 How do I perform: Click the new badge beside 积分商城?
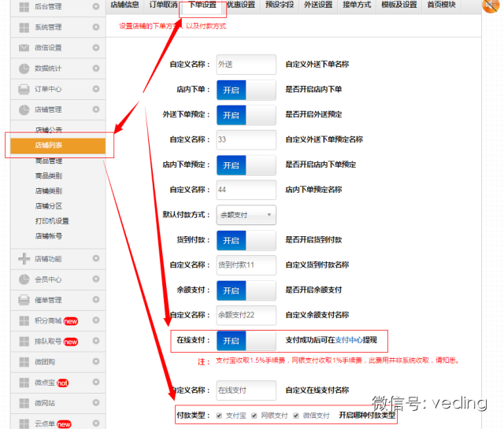pos(71,321)
